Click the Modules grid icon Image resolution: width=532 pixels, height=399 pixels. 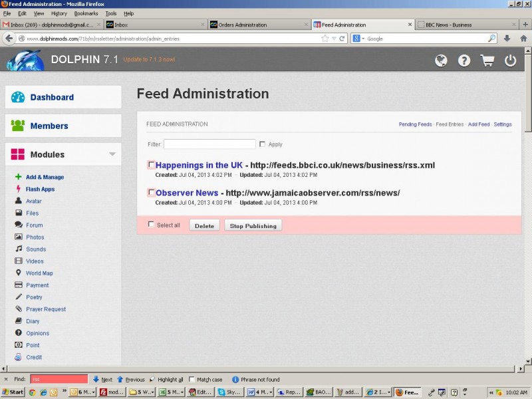pyautogui.click(x=18, y=154)
